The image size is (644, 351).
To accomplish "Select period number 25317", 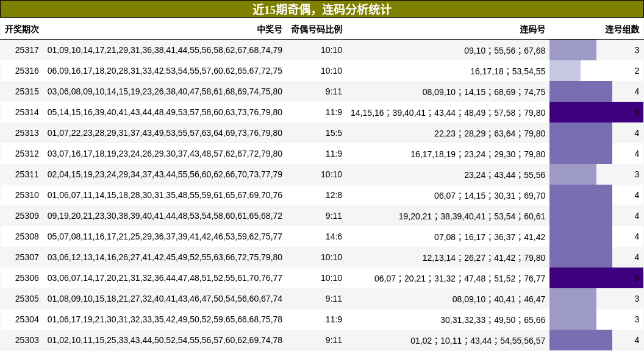I will point(28,50).
